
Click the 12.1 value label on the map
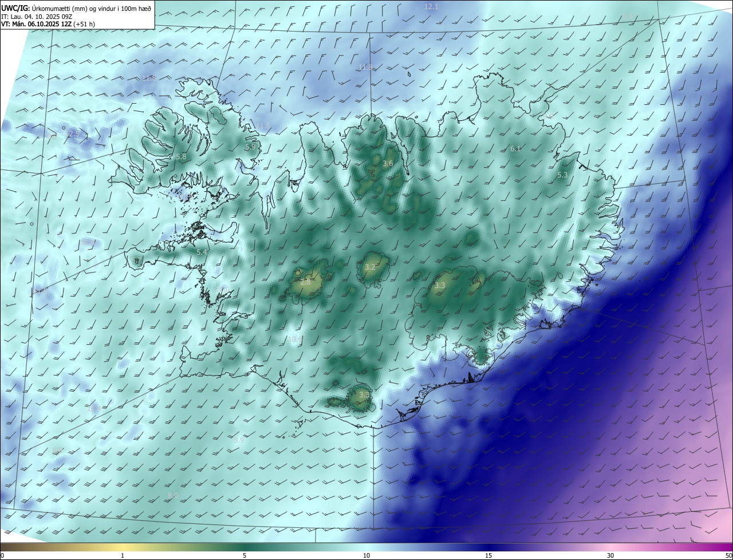pyautogui.click(x=431, y=6)
